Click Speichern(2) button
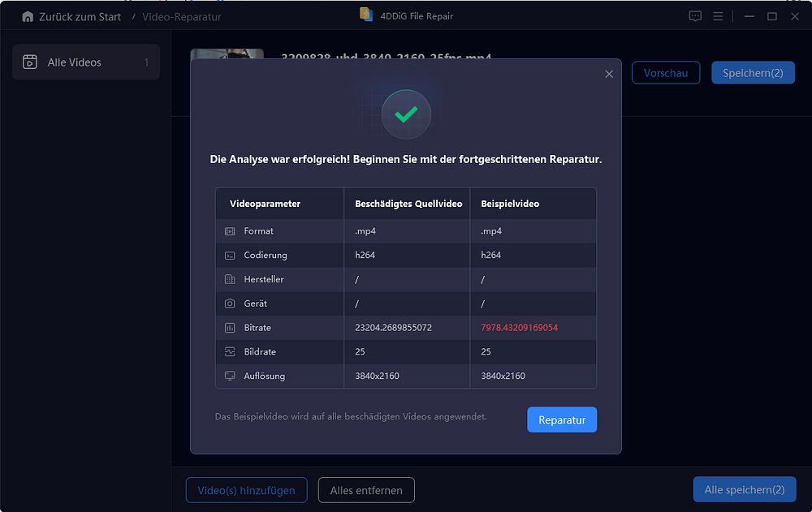Image resolution: width=812 pixels, height=512 pixels. [x=753, y=73]
